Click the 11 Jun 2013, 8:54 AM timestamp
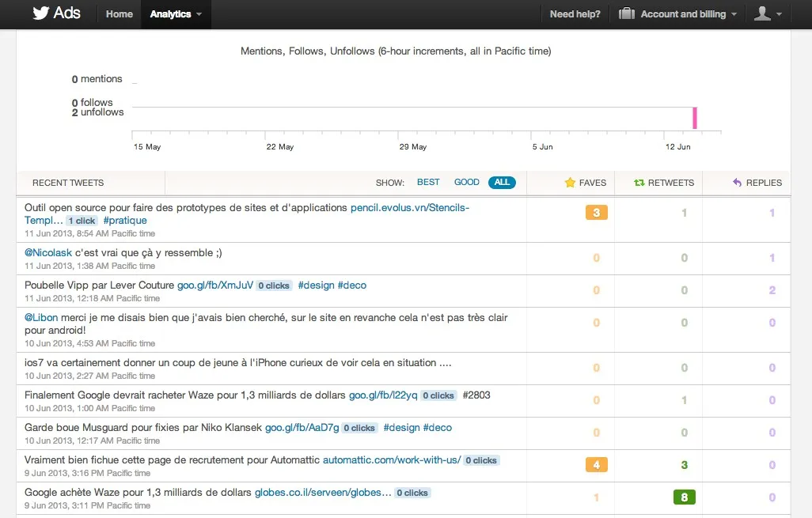Image resolution: width=812 pixels, height=518 pixels. click(x=89, y=233)
